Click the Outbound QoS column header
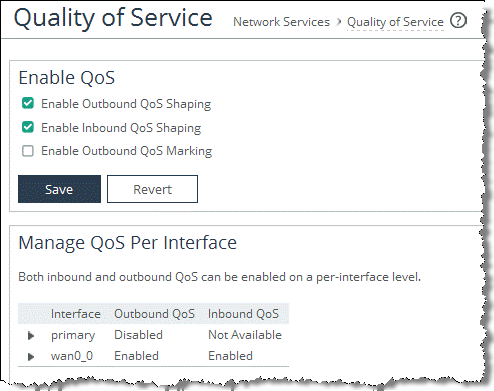This screenshot has width=494, height=391. (154, 314)
